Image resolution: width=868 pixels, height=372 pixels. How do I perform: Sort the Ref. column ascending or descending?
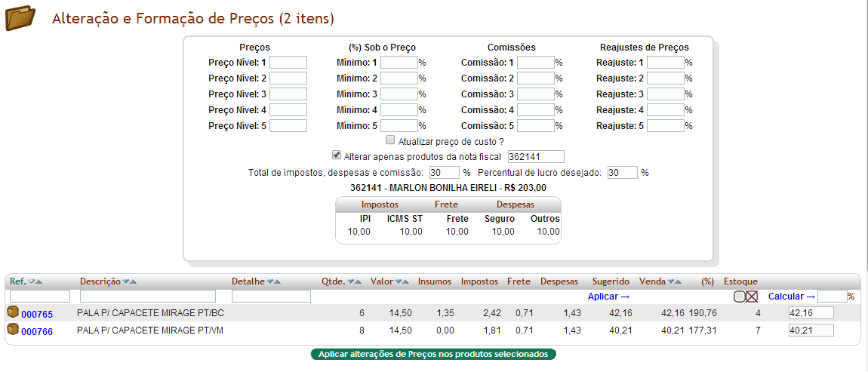click(35, 281)
